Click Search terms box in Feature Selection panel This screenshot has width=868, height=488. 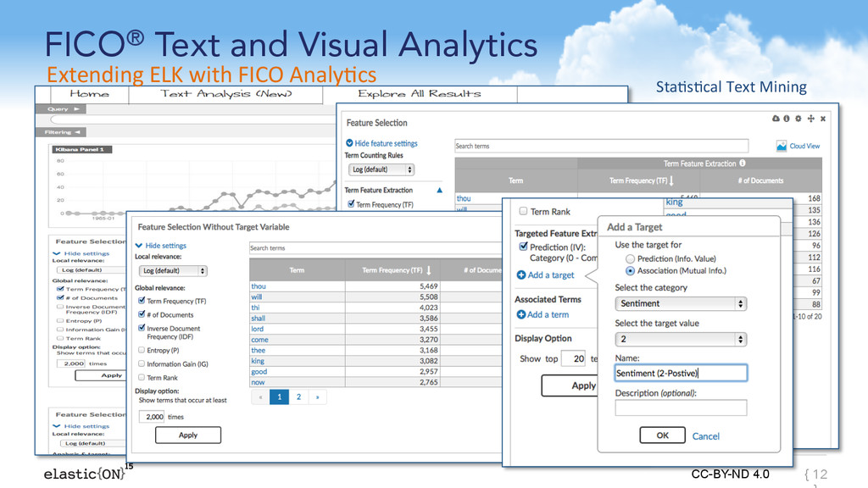click(601, 146)
